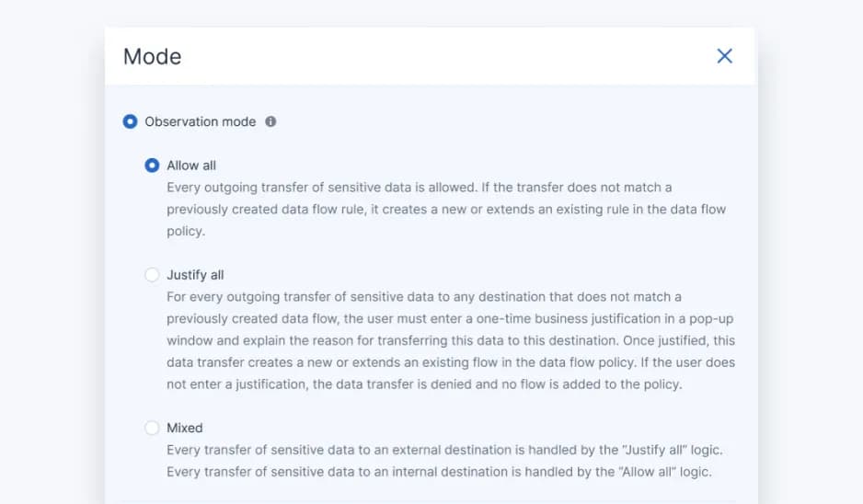Click the Mixed line about internal destination
Screen dimensions: 863x504
[439, 472]
